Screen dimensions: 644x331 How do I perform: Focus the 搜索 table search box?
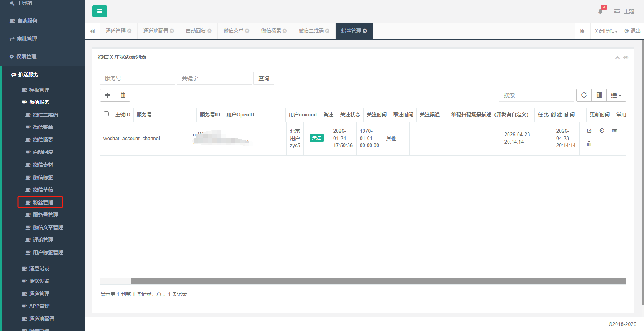[x=537, y=95]
